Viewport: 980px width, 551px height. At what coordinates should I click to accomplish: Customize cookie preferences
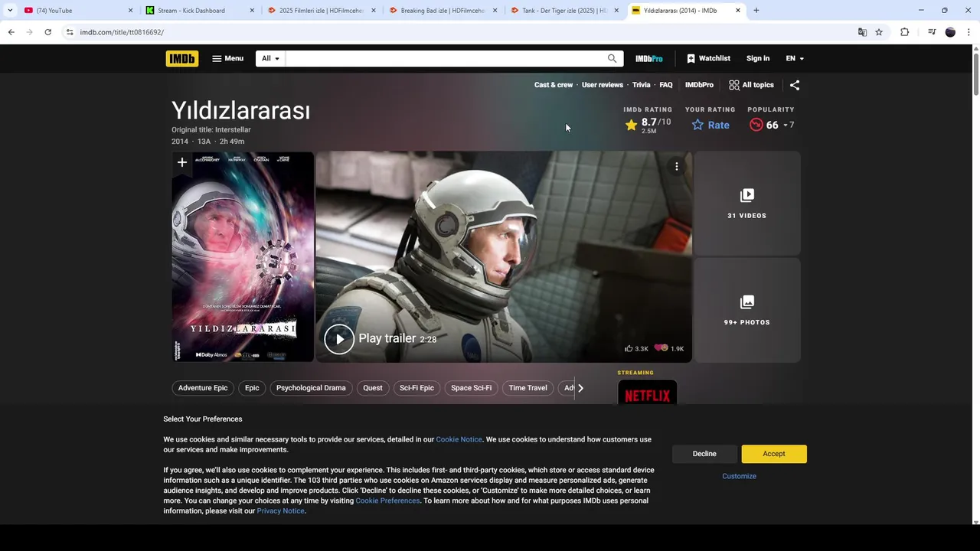point(739,476)
